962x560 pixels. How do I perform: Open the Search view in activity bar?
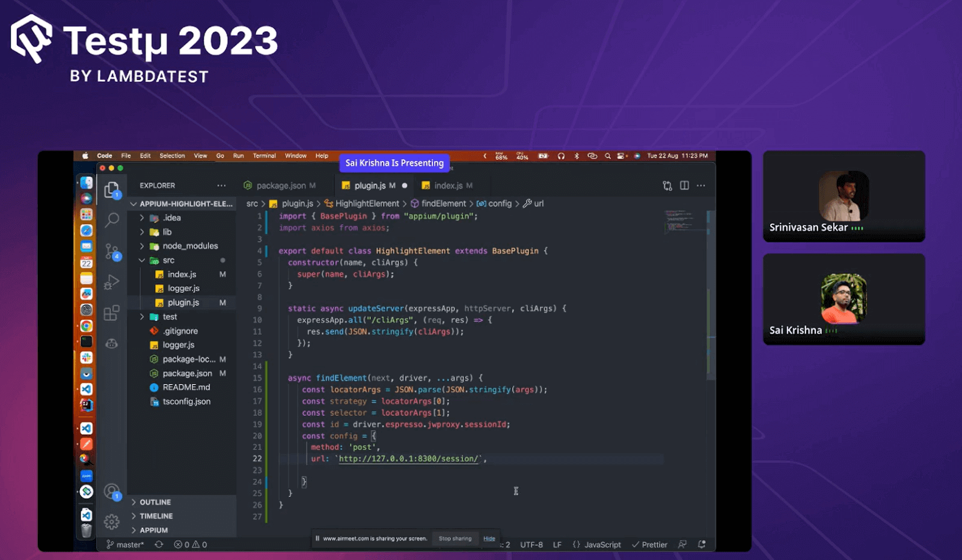pos(112,220)
